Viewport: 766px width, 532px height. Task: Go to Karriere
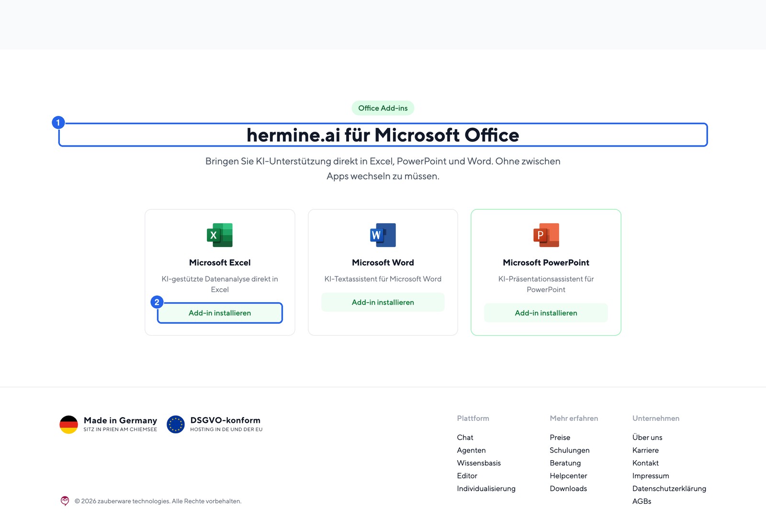tap(645, 450)
